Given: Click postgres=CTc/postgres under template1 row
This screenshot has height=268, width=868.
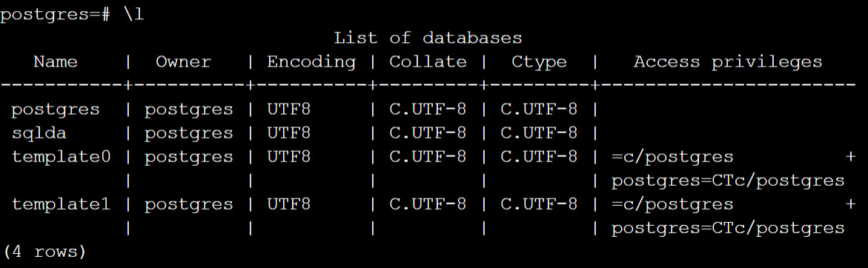Looking at the screenshot, I should pyautogui.click(x=728, y=228).
